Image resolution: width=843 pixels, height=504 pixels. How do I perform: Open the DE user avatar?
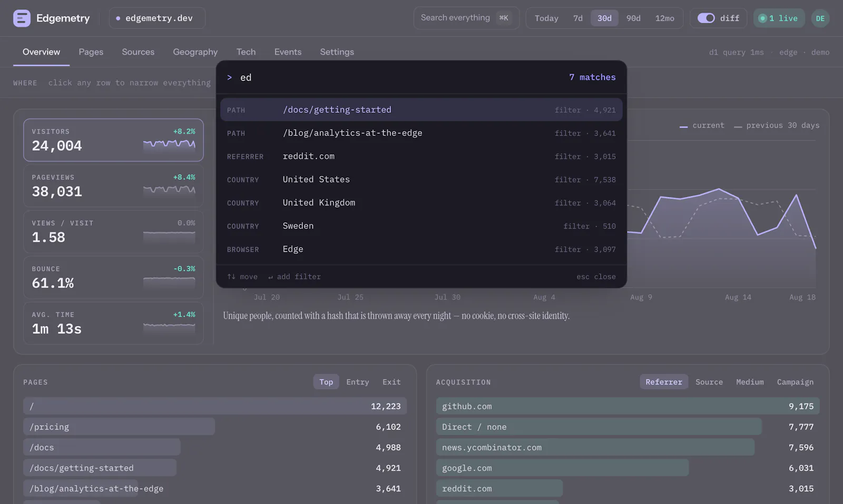(820, 18)
